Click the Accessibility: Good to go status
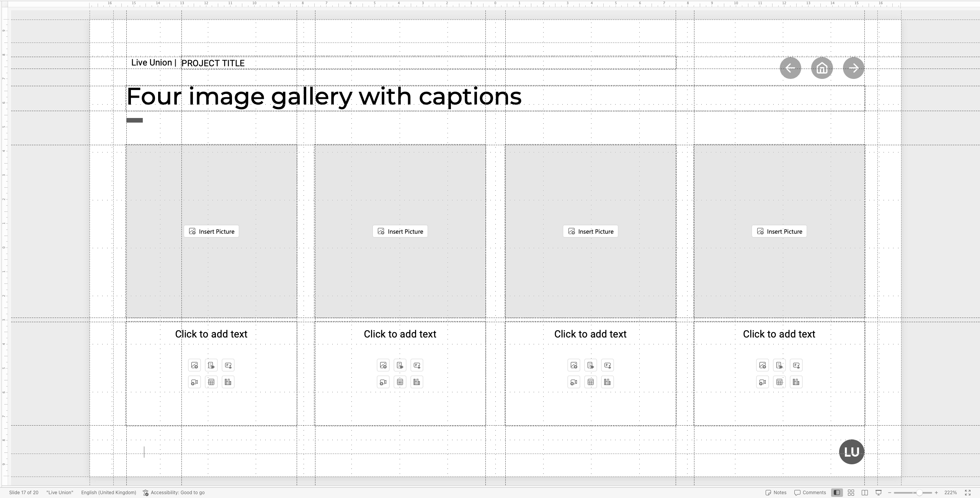 coord(177,493)
